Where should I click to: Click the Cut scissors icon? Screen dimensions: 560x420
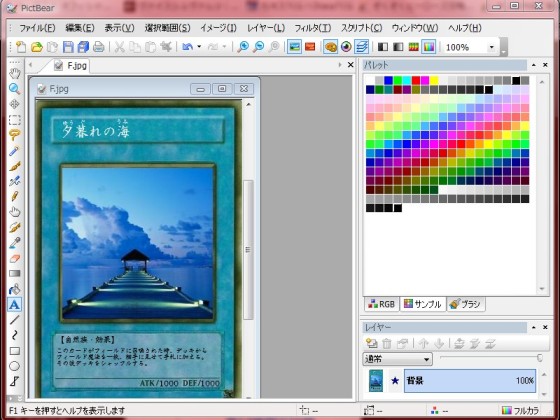[120, 47]
